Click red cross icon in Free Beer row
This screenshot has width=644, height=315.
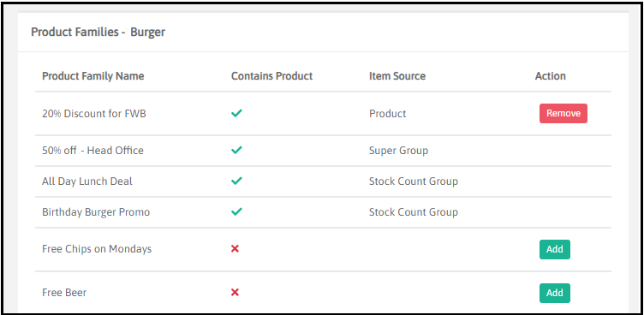[235, 292]
